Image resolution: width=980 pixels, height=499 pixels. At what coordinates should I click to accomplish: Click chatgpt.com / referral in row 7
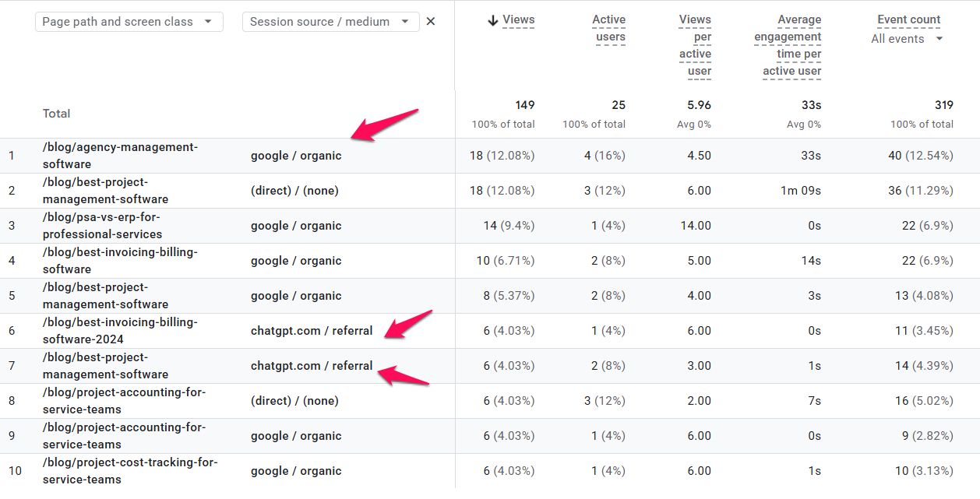point(312,366)
